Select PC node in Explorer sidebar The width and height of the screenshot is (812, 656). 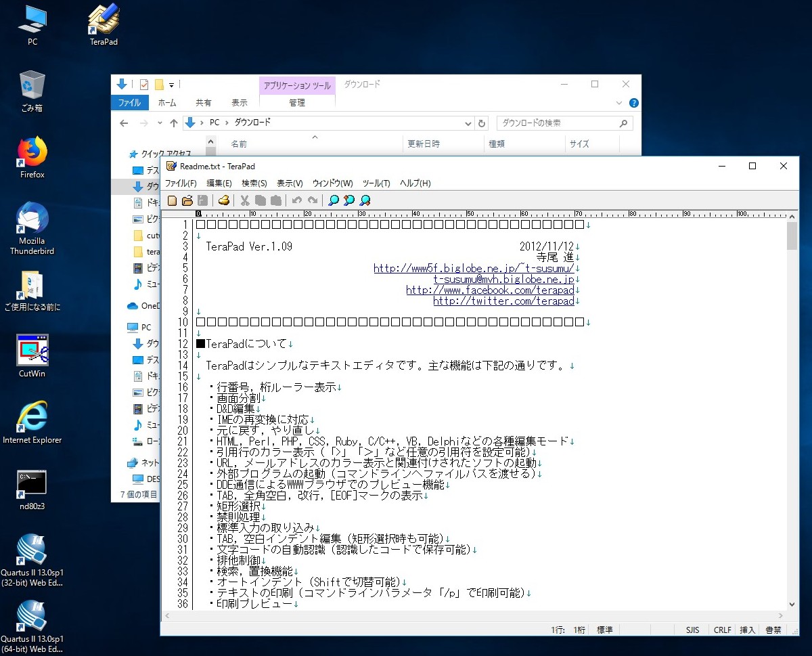[139, 327]
